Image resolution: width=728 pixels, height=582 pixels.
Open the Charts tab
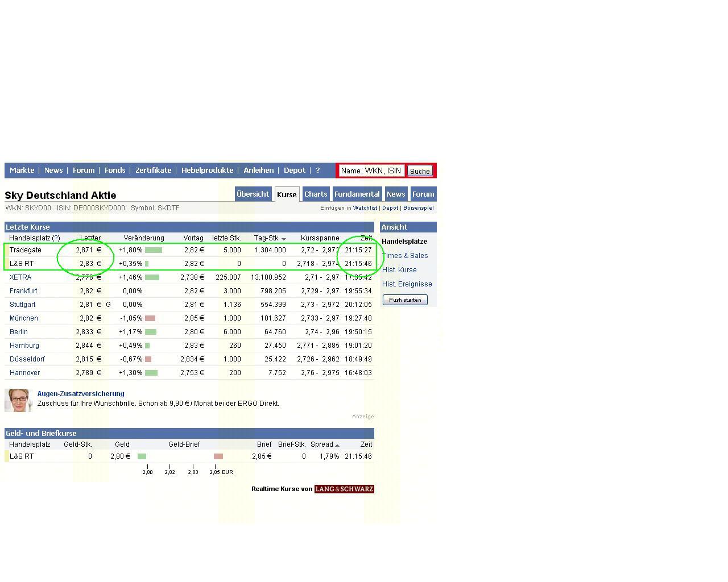click(x=316, y=194)
